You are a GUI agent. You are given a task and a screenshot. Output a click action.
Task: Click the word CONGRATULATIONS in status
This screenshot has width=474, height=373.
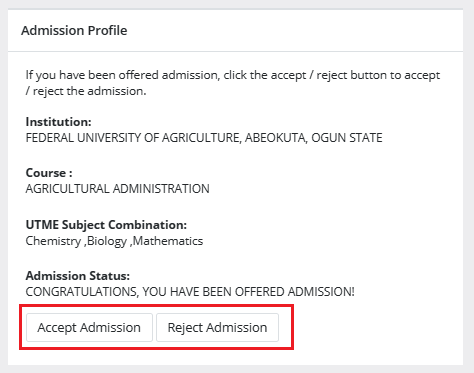82,292
